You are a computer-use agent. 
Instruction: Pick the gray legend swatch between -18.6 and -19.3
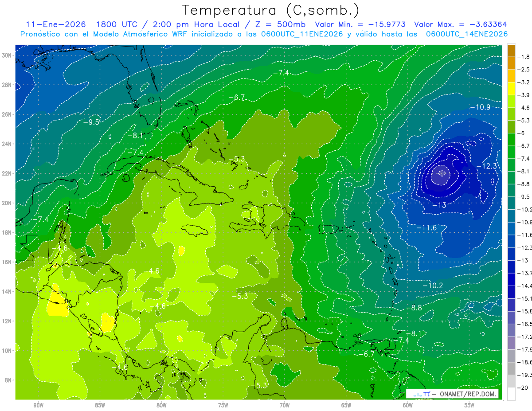tap(511, 369)
